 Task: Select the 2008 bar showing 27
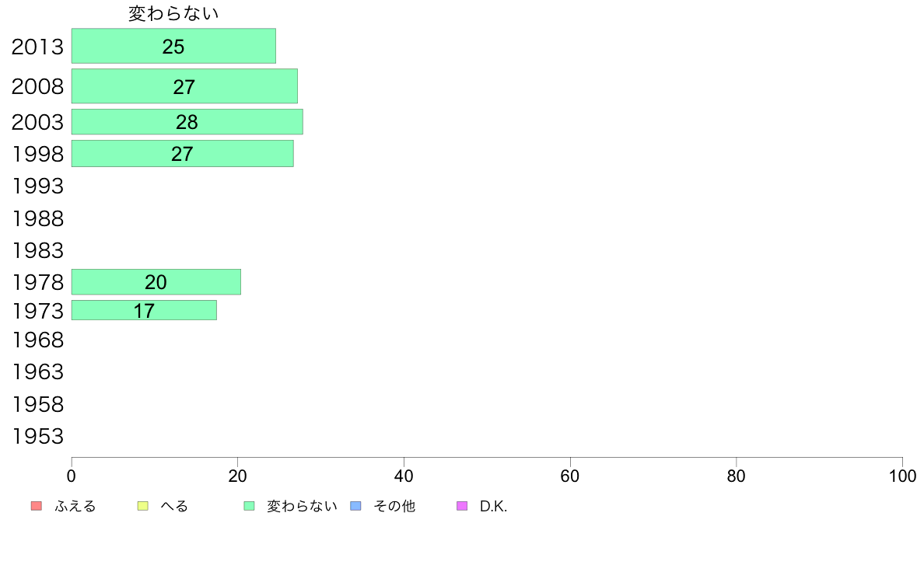click(x=184, y=86)
